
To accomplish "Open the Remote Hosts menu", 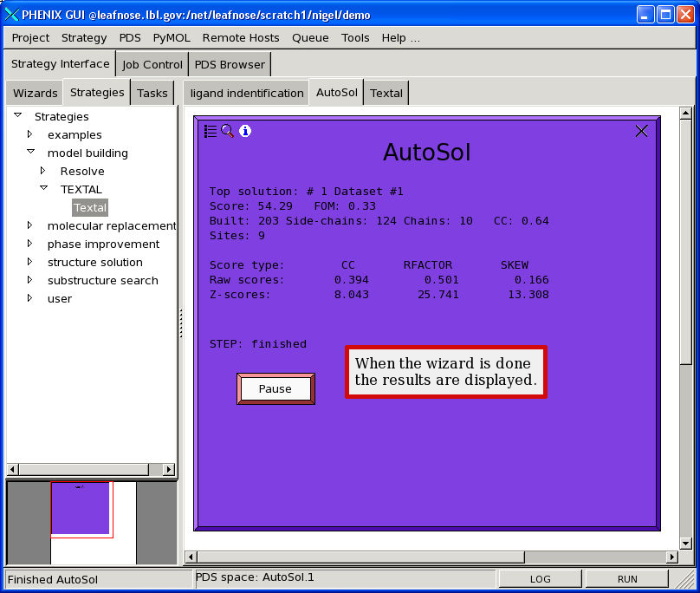I will (241, 37).
